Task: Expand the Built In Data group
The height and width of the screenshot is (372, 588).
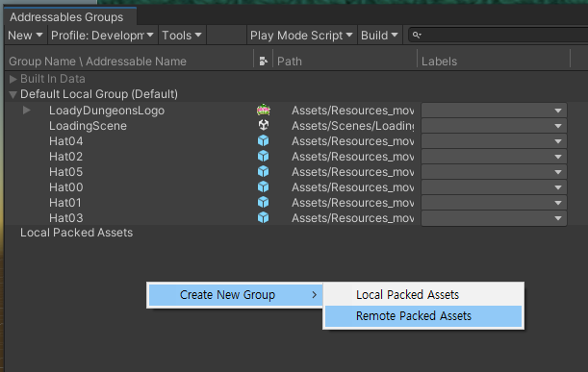Action: coord(13,79)
